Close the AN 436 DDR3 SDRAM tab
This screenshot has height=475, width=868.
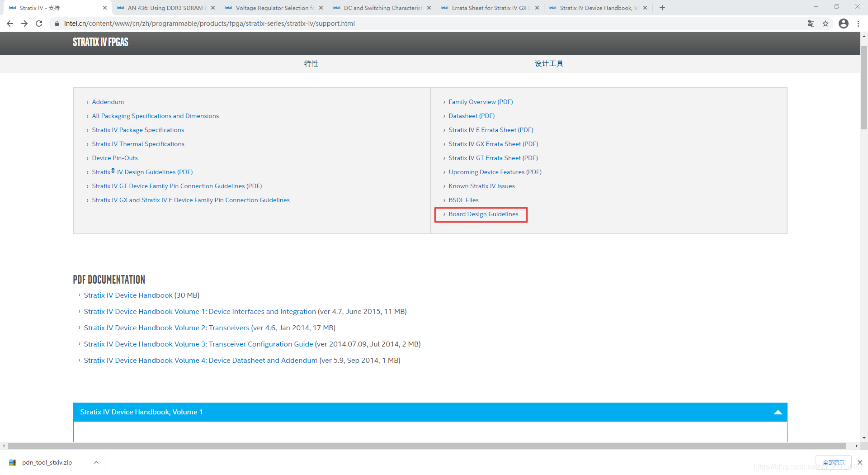(x=213, y=8)
